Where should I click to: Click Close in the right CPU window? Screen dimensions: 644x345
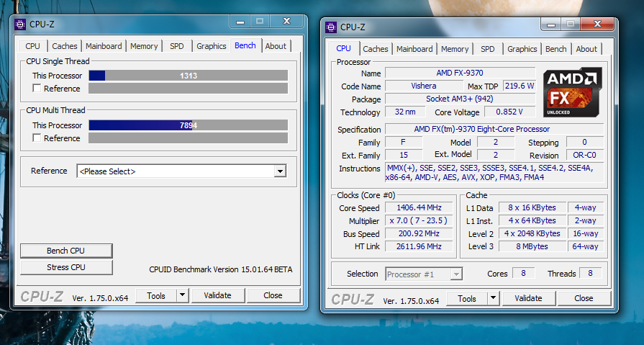(x=584, y=298)
